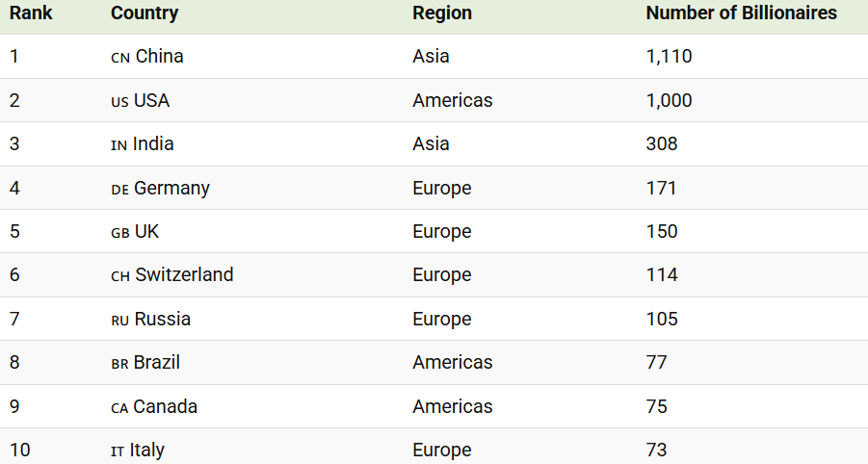Click the CN flag code beside China

point(120,58)
